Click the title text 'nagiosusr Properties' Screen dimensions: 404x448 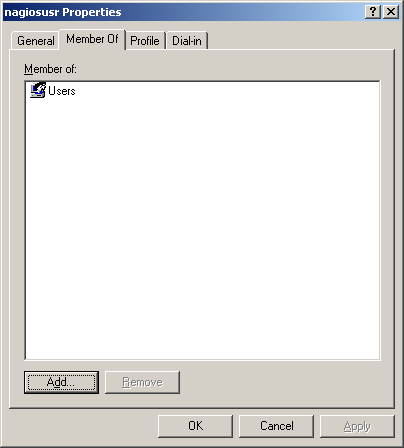point(63,12)
